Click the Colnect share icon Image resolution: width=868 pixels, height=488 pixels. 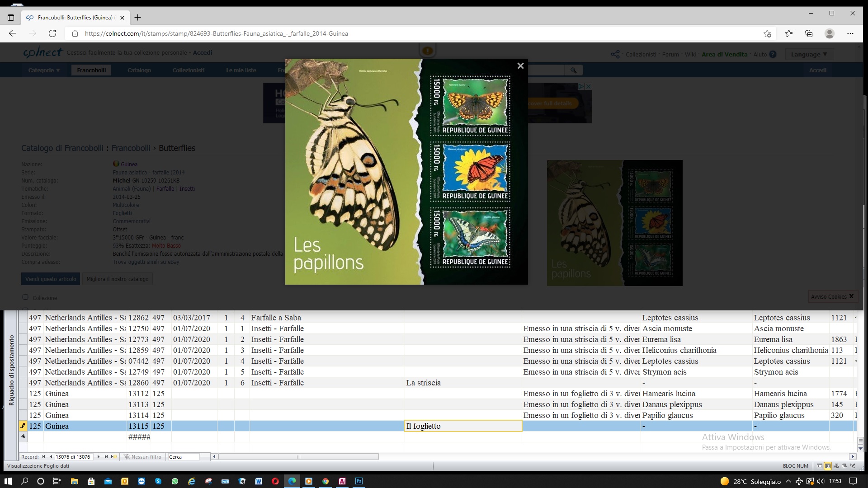tap(615, 54)
